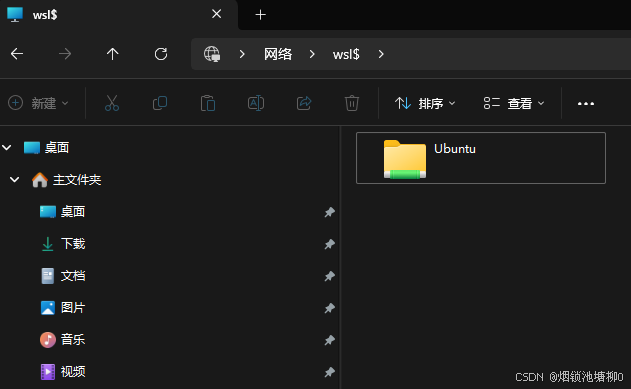Image resolution: width=631 pixels, height=389 pixels.
Task: Click the Rename icon
Action: point(256,103)
